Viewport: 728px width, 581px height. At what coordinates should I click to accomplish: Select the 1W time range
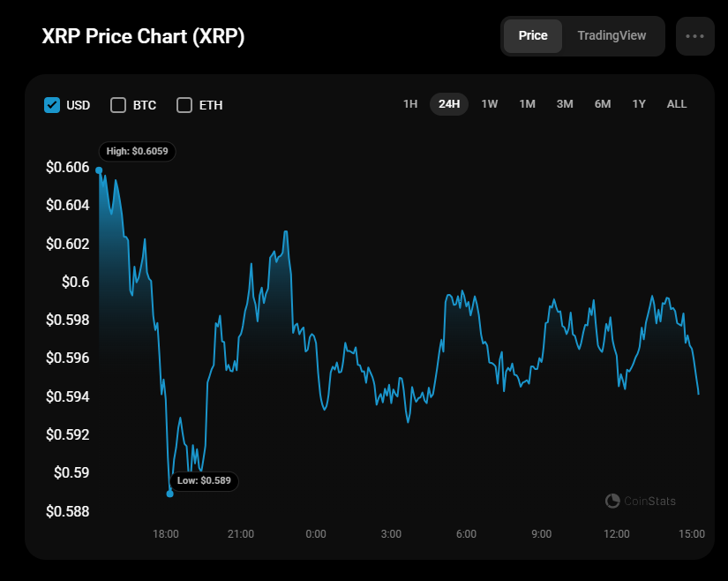(490, 104)
